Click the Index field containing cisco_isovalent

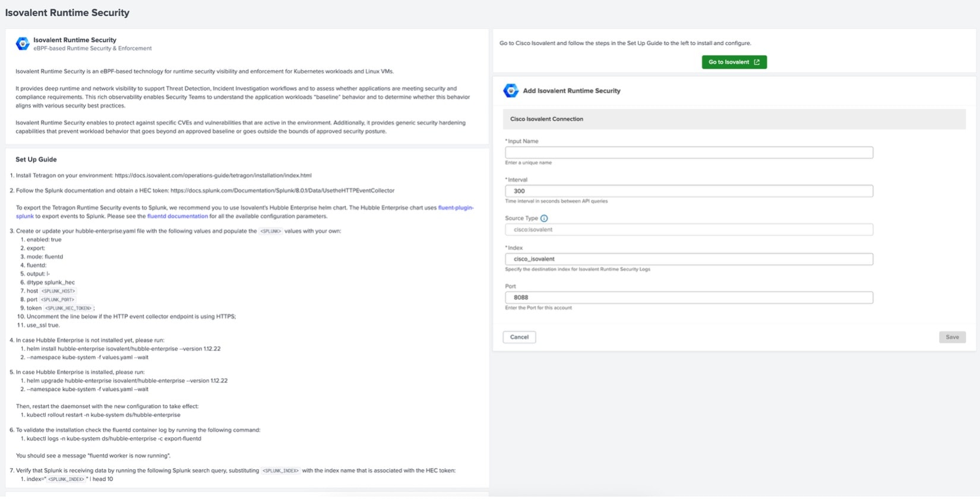(x=689, y=259)
